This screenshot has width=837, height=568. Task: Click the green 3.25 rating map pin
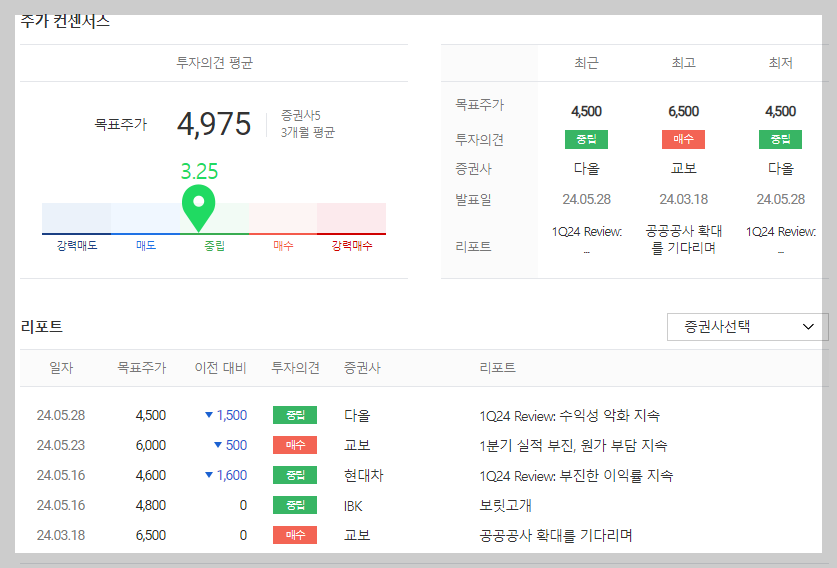pos(199,208)
